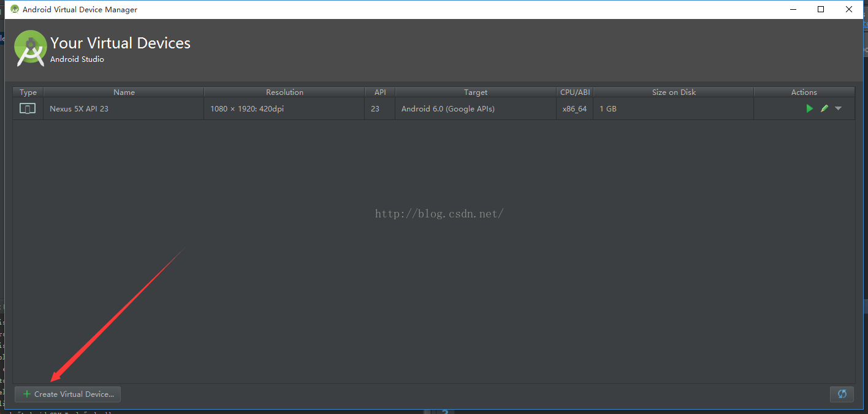Select the 1 GB size cell
The image size is (868, 414).
pos(674,108)
